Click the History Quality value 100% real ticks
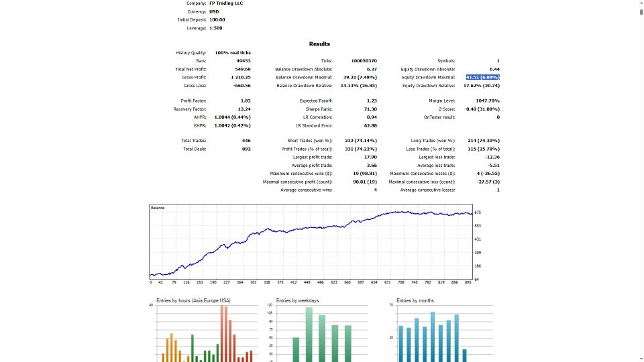This screenshot has height=362, width=644. click(233, 53)
